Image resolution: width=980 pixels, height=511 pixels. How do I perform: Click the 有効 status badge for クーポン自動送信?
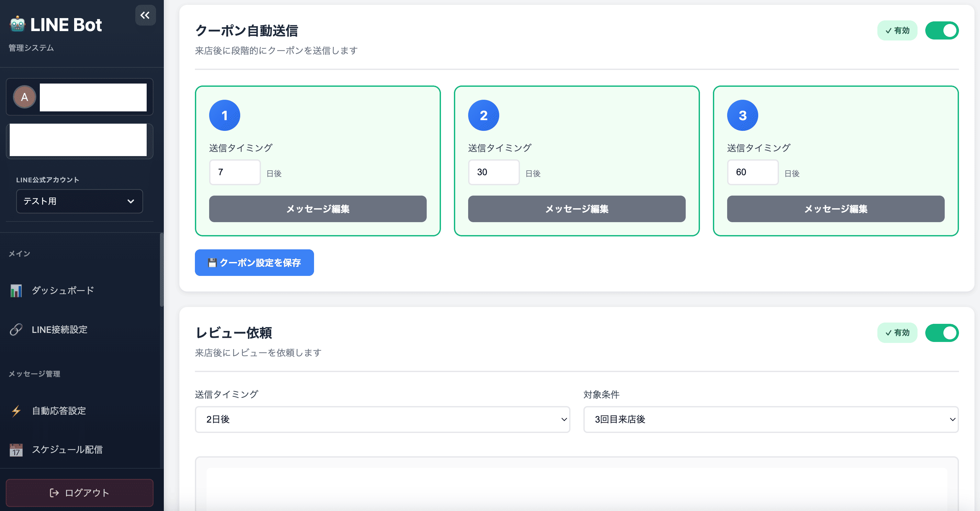[x=897, y=30]
